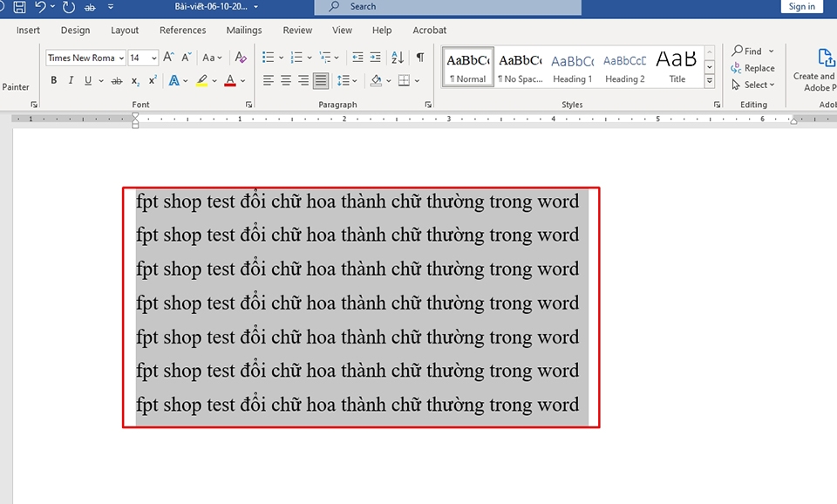Toggle Show/Hide paragraph marks

420,58
